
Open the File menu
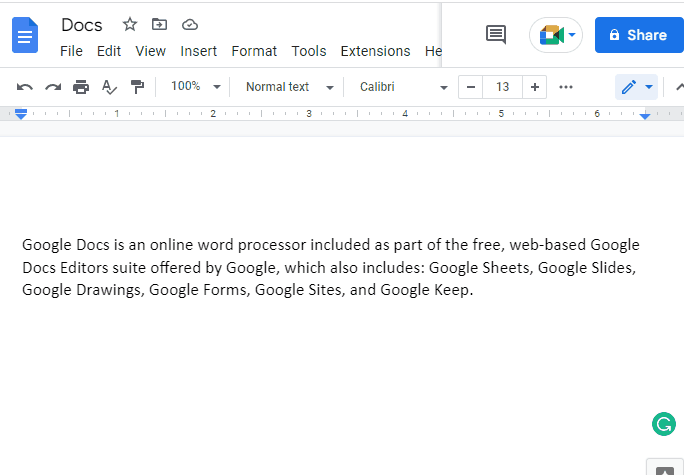(72, 51)
